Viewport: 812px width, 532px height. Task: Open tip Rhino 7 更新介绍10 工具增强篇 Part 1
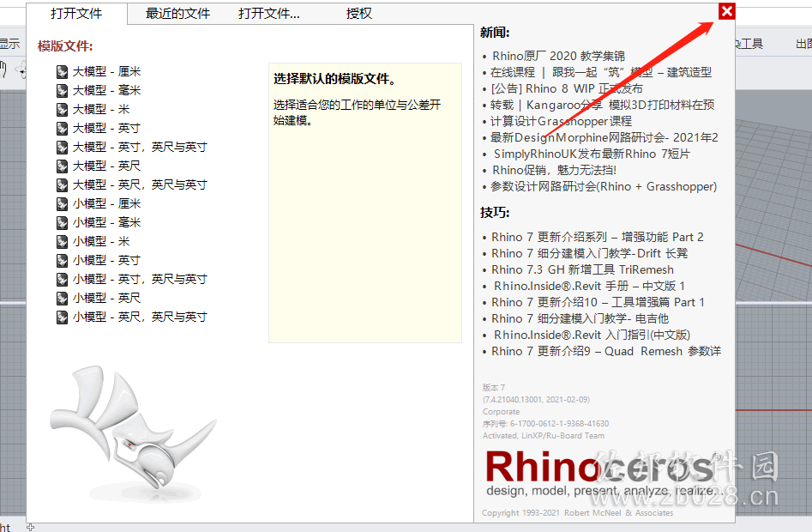click(x=598, y=302)
